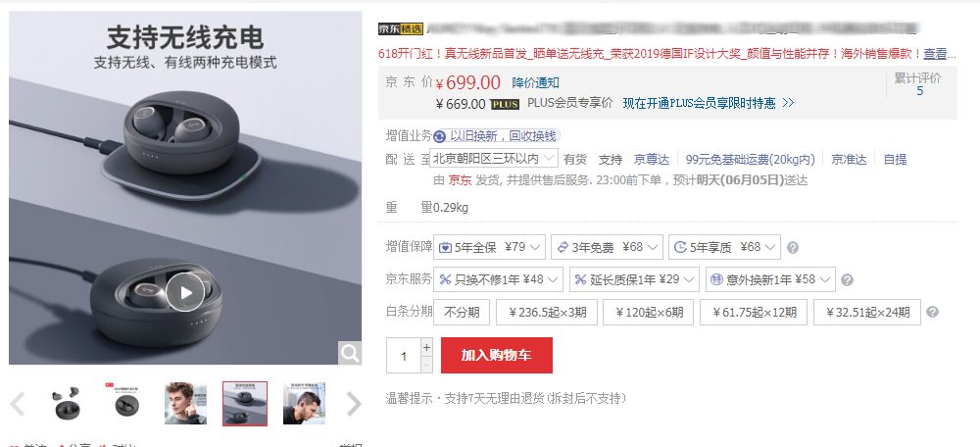Select ¥236.5起×3期 installment option
980x447 pixels.
tap(546, 312)
